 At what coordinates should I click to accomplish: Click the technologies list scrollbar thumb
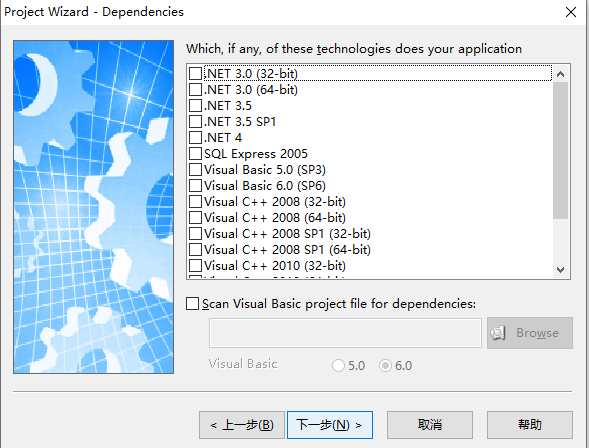tap(560, 150)
